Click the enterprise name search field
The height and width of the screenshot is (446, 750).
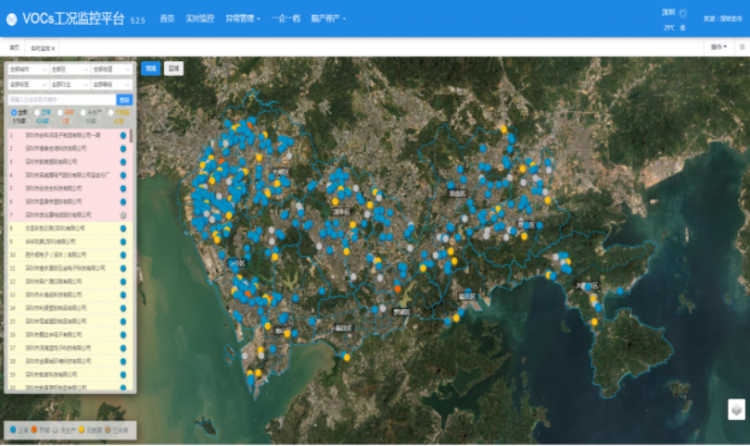62,100
